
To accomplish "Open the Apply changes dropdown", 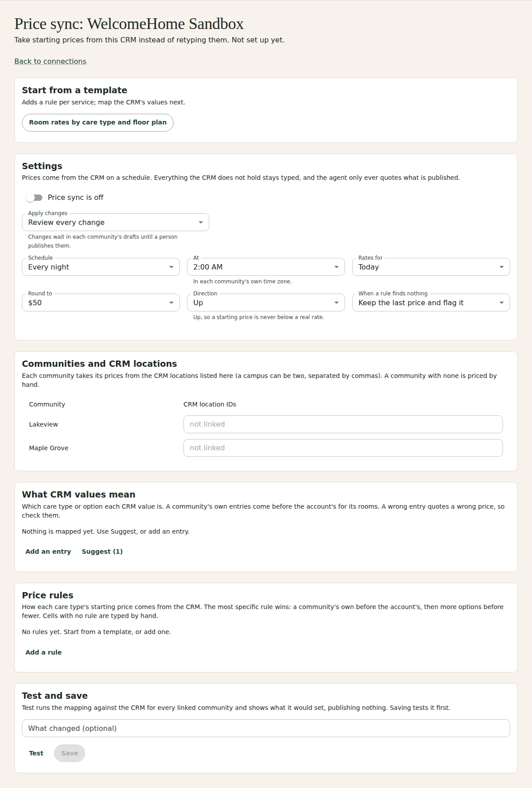I will 116,222.
